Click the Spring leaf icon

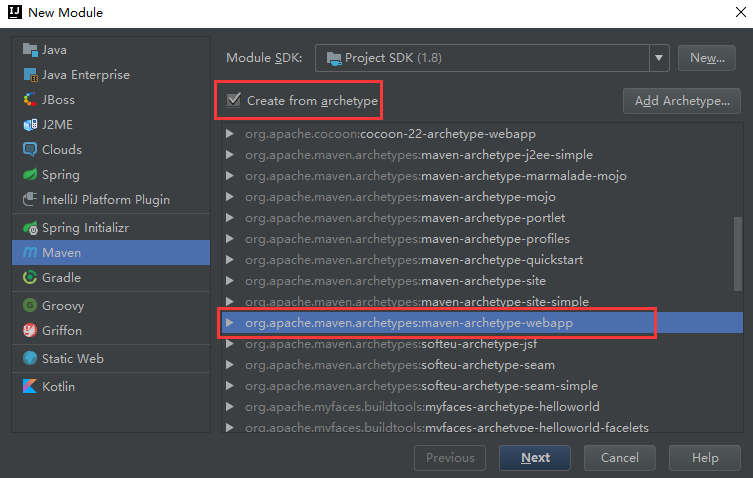[30, 174]
